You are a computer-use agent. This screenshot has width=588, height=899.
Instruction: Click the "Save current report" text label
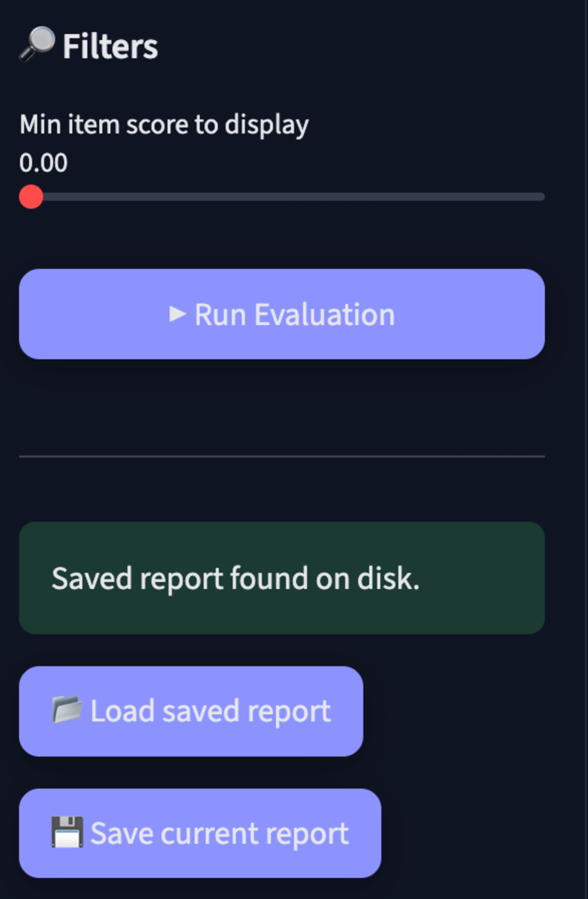(219, 833)
